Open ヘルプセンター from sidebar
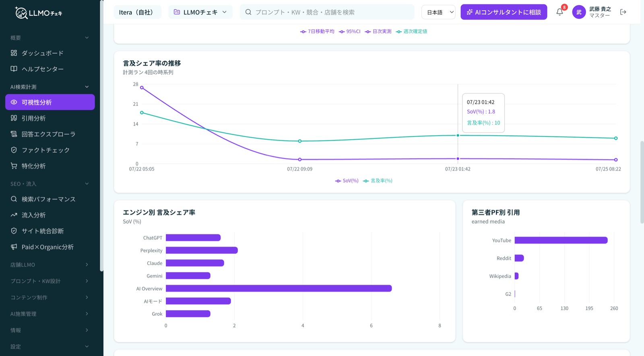The width and height of the screenshot is (644, 356). [x=50, y=69]
